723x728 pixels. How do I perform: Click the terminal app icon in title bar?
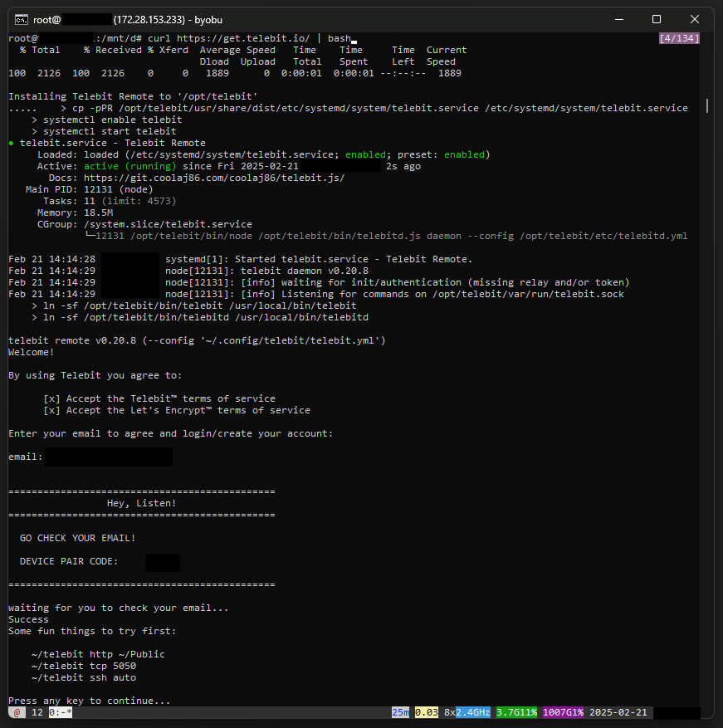point(22,19)
